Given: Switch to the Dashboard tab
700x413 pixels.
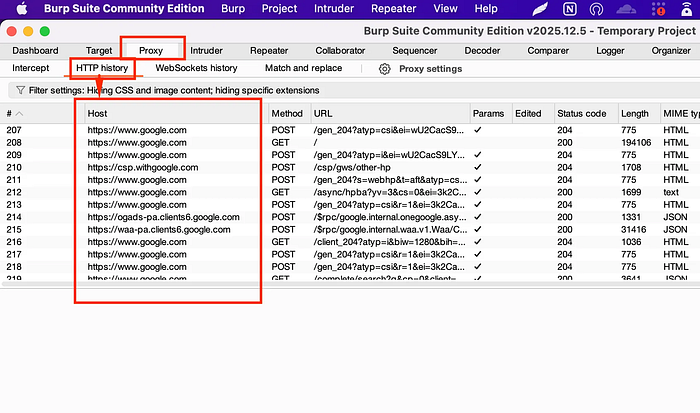Looking at the screenshot, I should (35, 50).
